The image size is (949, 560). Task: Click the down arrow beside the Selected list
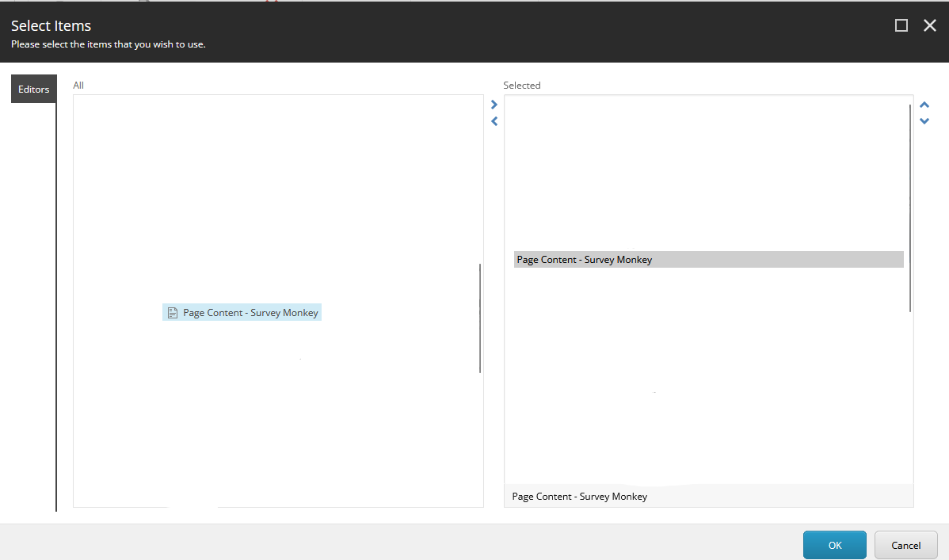click(924, 120)
